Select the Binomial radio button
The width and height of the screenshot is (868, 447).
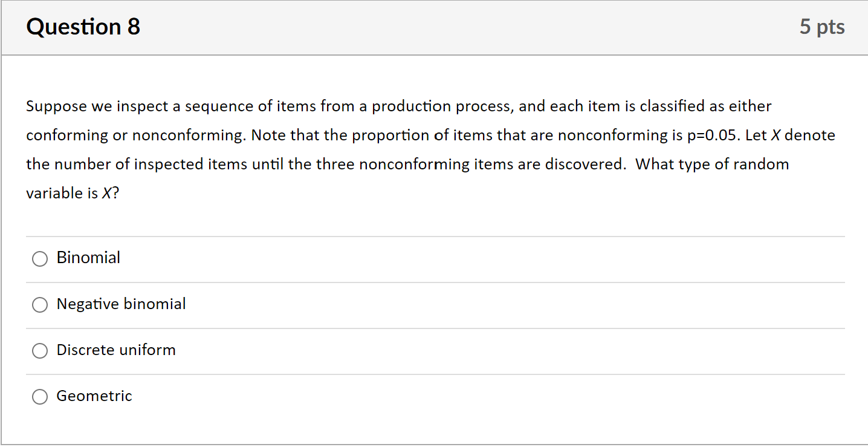click(39, 258)
